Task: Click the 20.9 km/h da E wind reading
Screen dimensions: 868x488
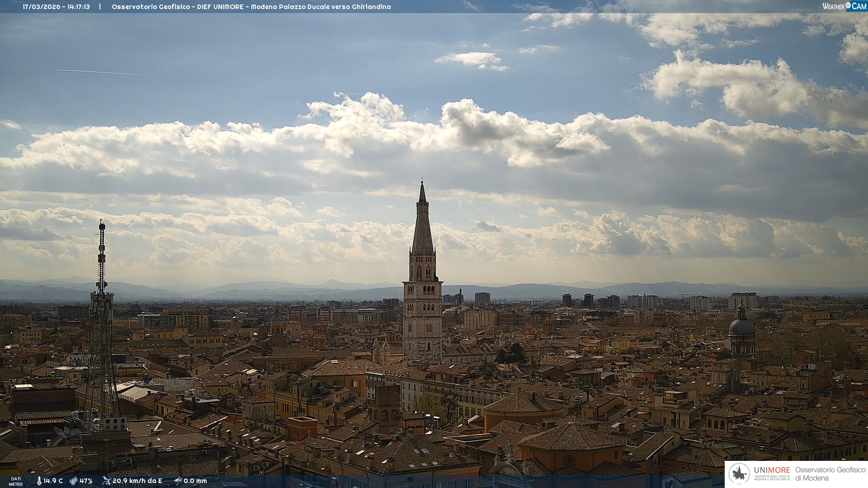Action: tap(137, 481)
